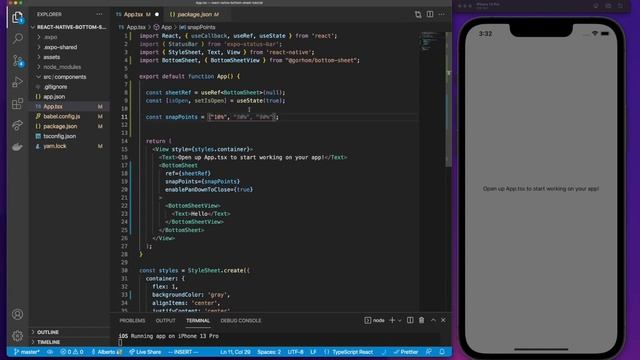640x360 pixels.
Task: Change language mode TypeScript React
Action: tap(352, 352)
